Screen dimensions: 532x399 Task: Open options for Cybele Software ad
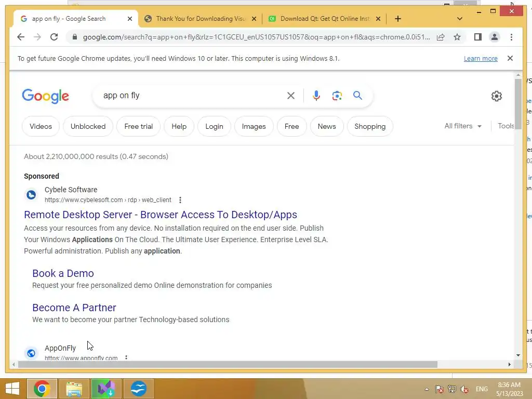point(180,200)
